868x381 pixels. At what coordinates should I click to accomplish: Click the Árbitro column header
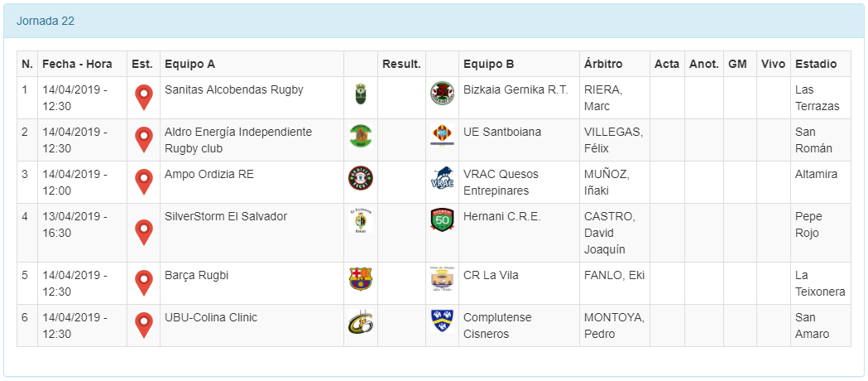click(x=603, y=64)
